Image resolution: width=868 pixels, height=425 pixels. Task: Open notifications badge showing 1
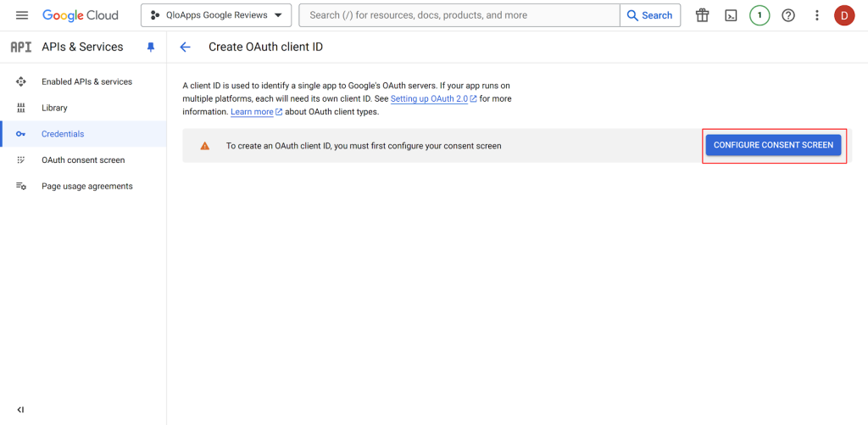[x=759, y=15]
